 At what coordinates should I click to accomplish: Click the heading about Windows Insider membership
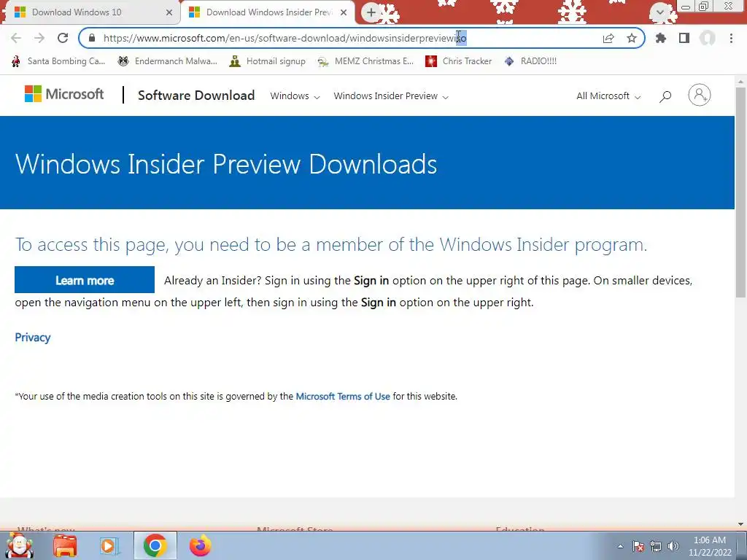[331, 245]
